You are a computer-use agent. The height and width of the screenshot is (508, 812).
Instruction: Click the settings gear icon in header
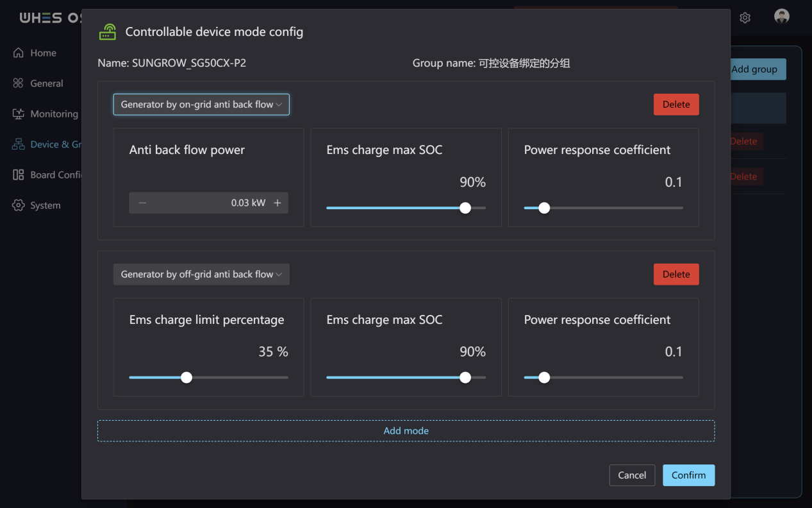pyautogui.click(x=745, y=18)
